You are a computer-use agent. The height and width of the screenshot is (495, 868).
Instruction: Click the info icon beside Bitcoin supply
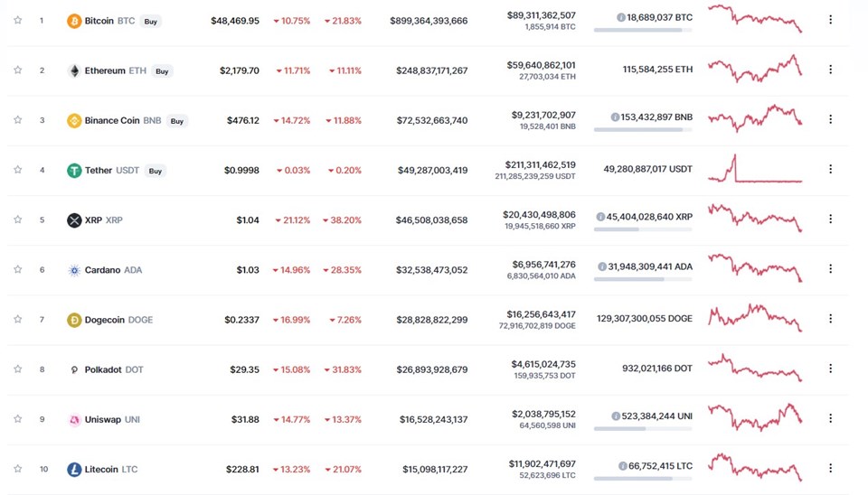pyautogui.click(x=620, y=18)
